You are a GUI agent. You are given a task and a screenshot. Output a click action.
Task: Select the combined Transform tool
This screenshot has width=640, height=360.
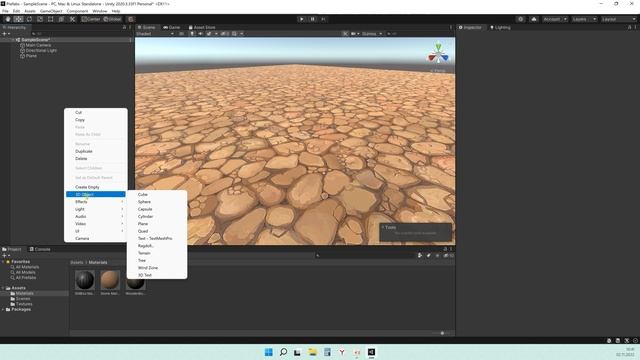click(61, 19)
